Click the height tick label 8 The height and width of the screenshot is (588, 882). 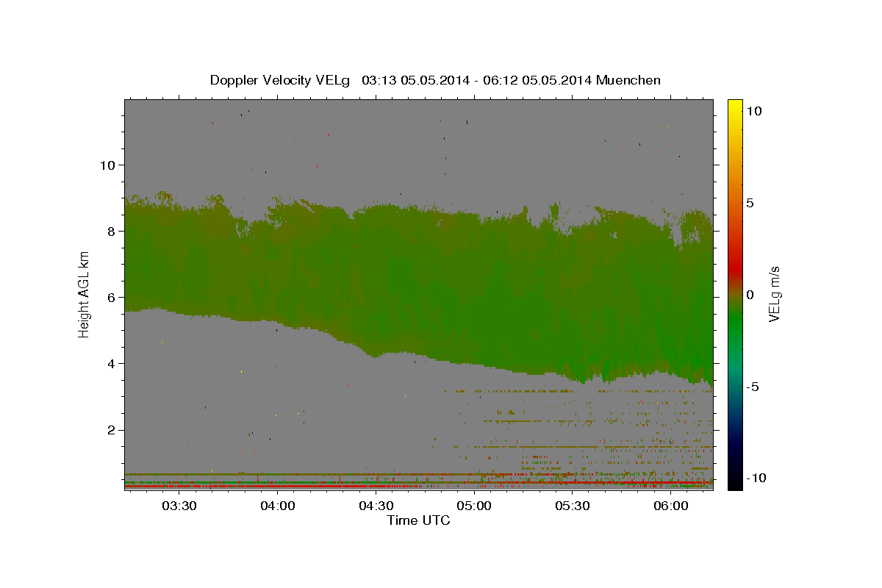pos(110,231)
